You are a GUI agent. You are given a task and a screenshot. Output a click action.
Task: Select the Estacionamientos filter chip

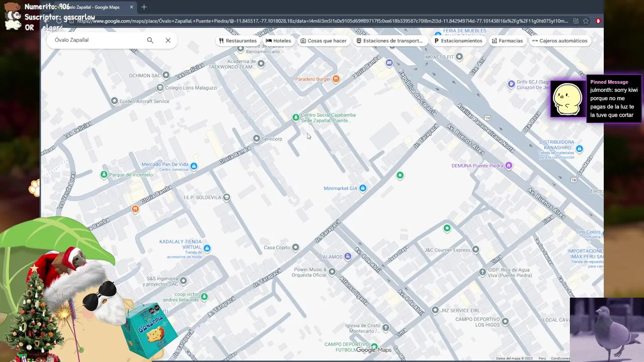(x=458, y=41)
